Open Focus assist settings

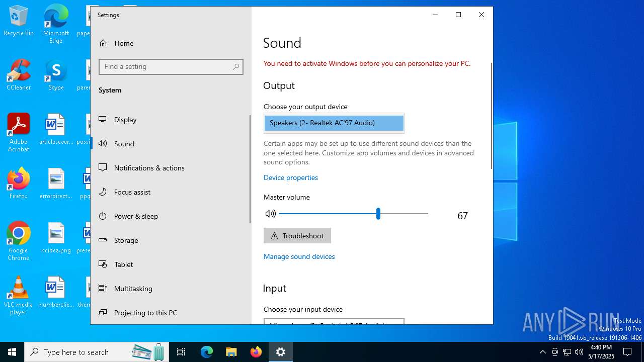click(170, 192)
